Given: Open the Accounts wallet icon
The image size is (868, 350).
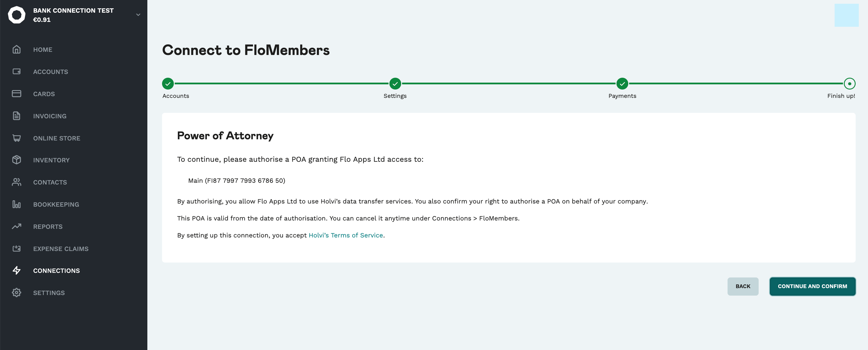Looking at the screenshot, I should point(16,71).
